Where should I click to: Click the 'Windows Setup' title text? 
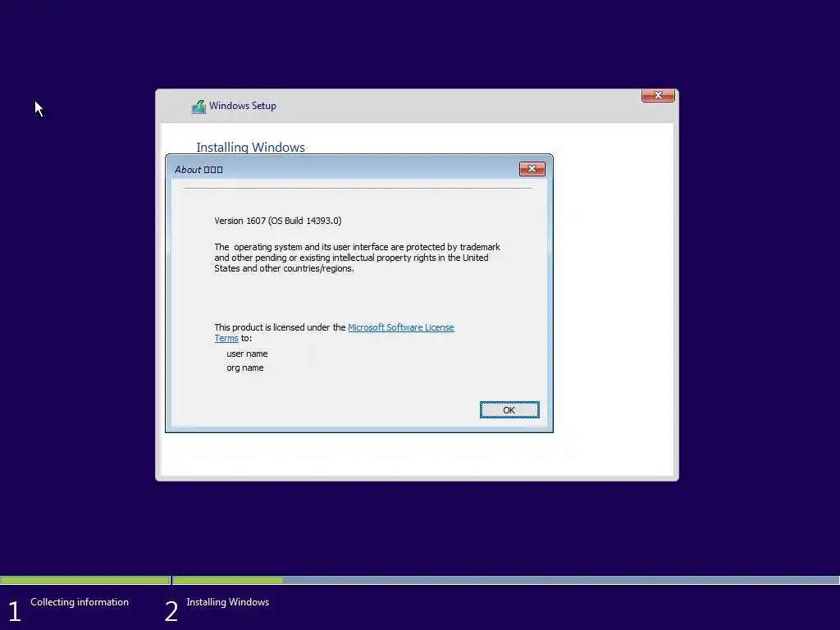click(243, 106)
